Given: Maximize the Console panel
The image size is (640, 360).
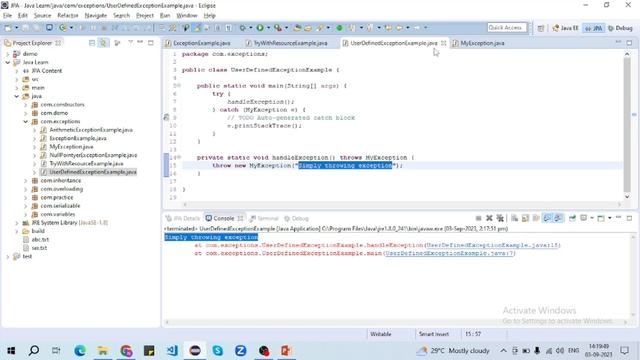Looking at the screenshot, I should tap(629, 218).
